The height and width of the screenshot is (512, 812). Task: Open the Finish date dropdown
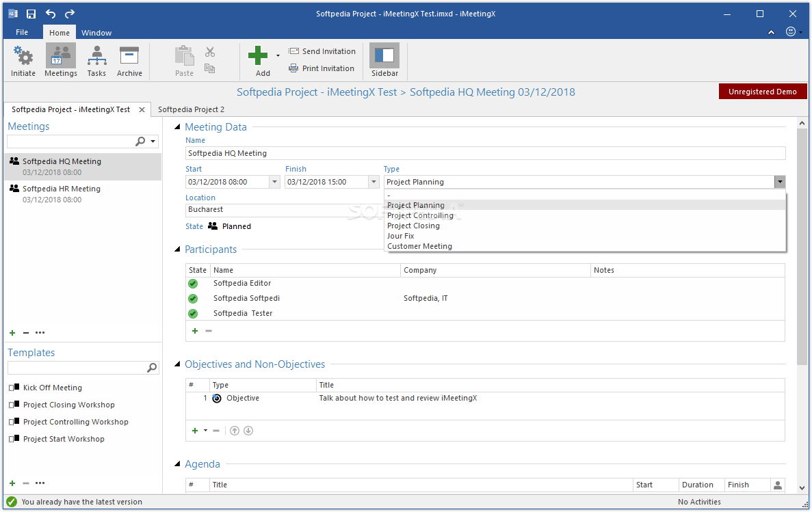click(374, 183)
